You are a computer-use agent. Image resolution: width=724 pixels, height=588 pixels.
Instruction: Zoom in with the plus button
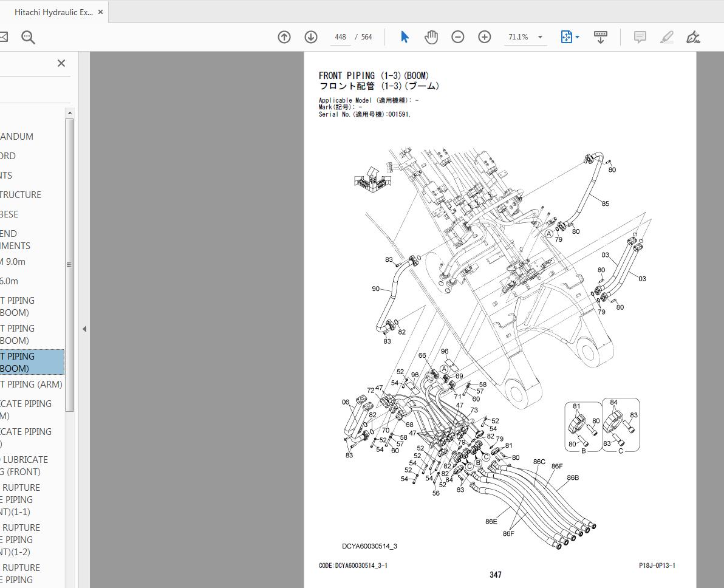[484, 37]
